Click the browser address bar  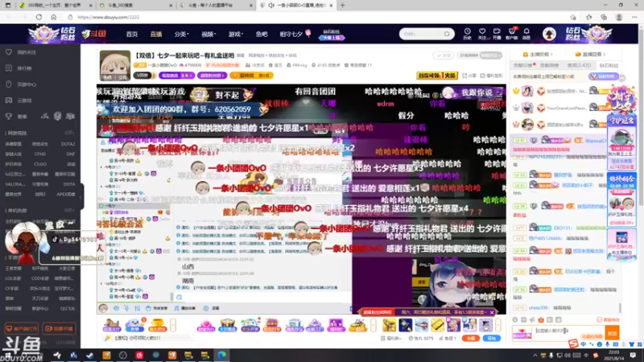click(316, 17)
